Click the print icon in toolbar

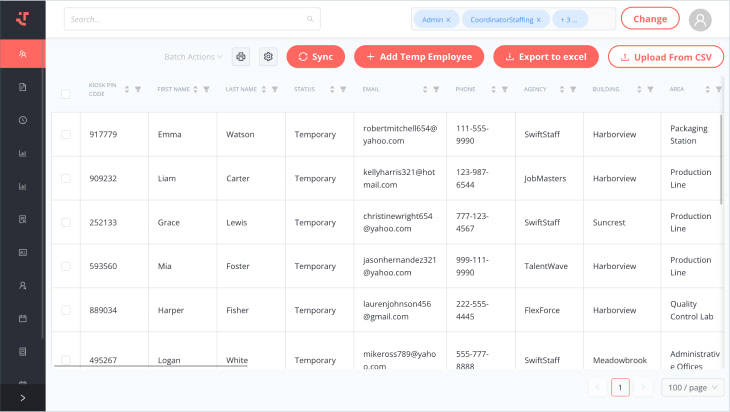(x=241, y=57)
